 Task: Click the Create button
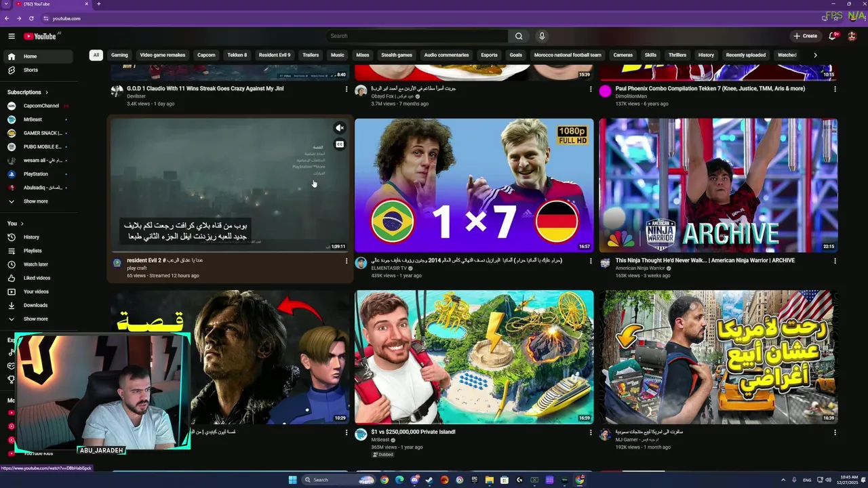pyautogui.click(x=806, y=36)
